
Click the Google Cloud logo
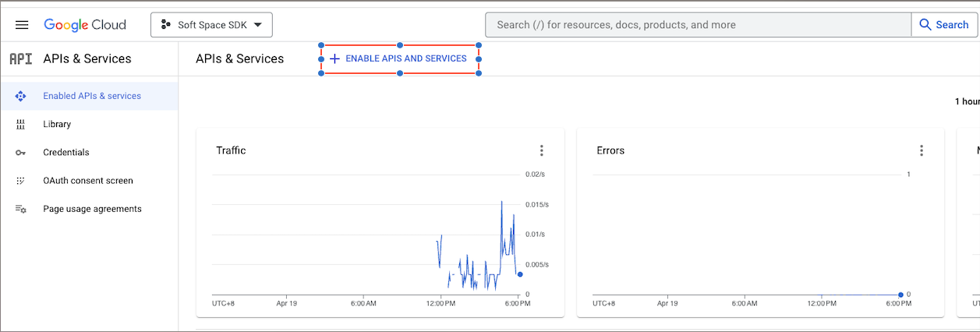click(x=85, y=25)
